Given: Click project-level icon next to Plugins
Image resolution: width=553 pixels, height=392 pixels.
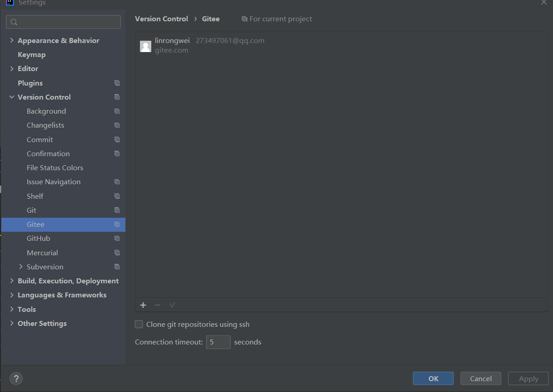Looking at the screenshot, I should pos(117,83).
